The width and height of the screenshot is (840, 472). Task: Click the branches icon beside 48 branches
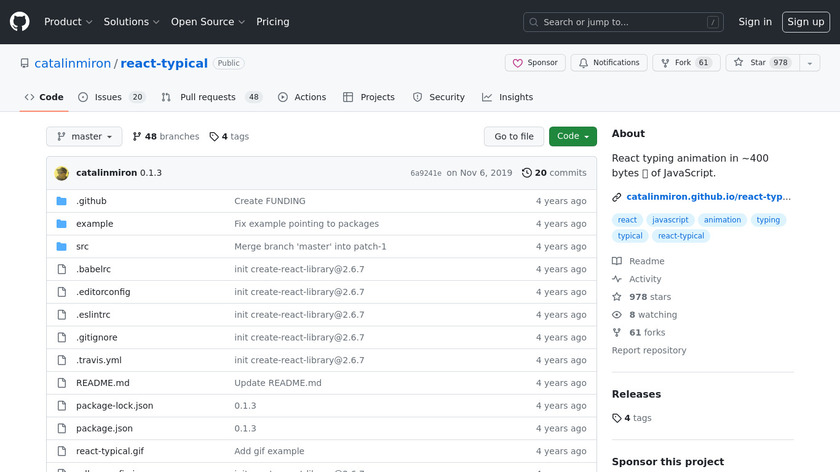(137, 137)
